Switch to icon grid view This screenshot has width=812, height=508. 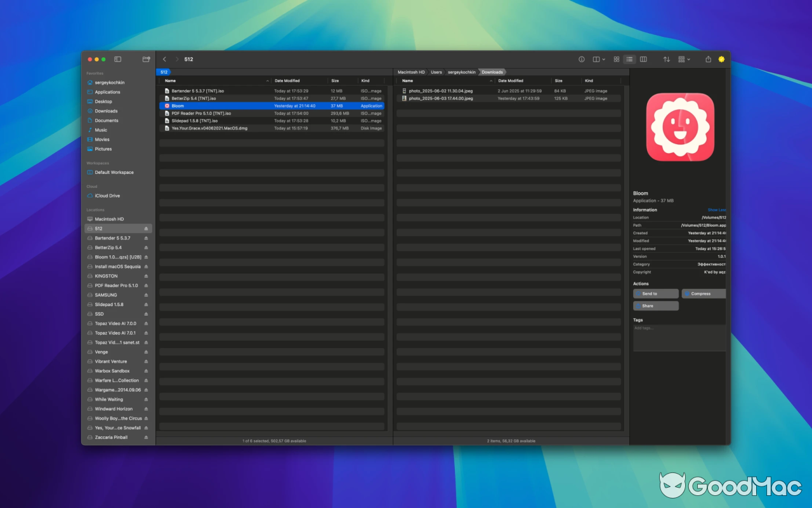coord(617,59)
